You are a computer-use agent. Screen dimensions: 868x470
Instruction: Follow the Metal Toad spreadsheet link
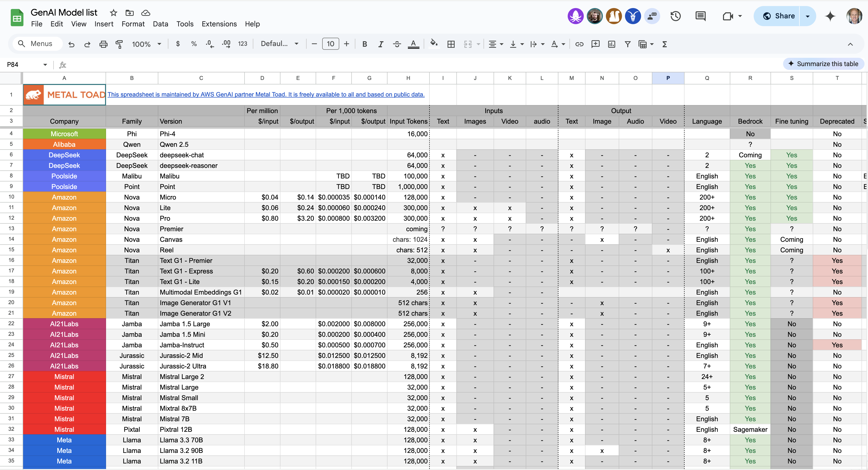(266, 94)
